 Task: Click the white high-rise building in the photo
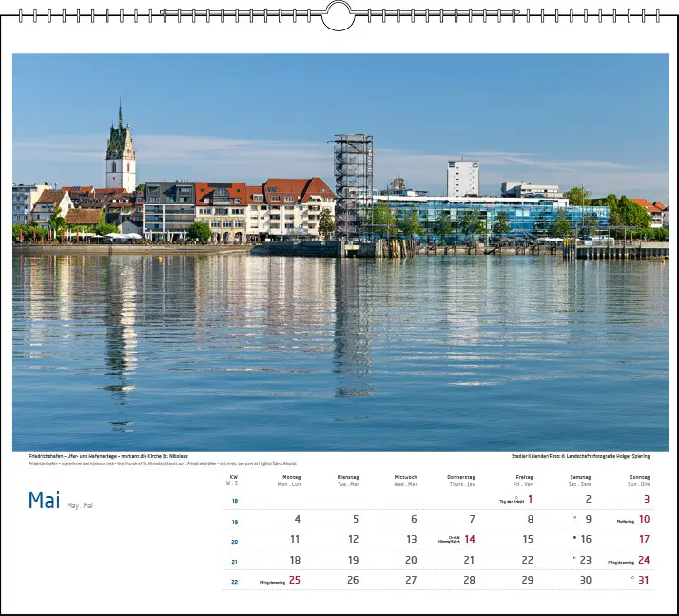(x=463, y=178)
